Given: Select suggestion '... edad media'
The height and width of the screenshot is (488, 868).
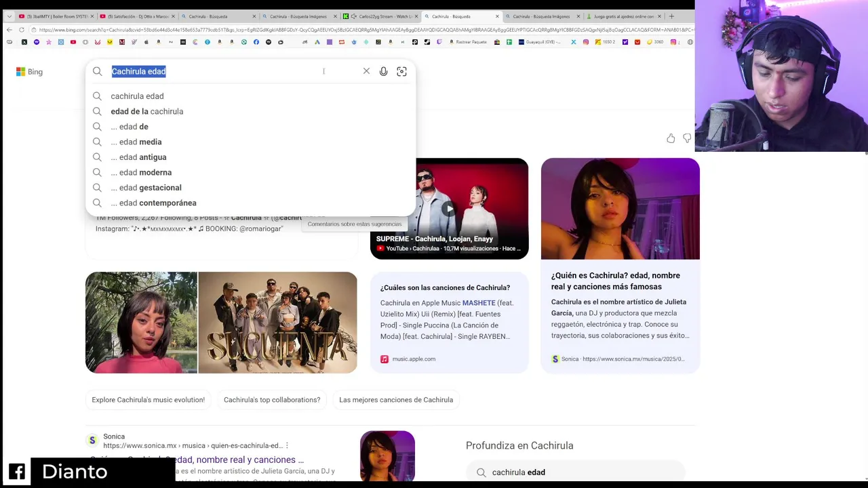Looking at the screenshot, I should (250, 142).
